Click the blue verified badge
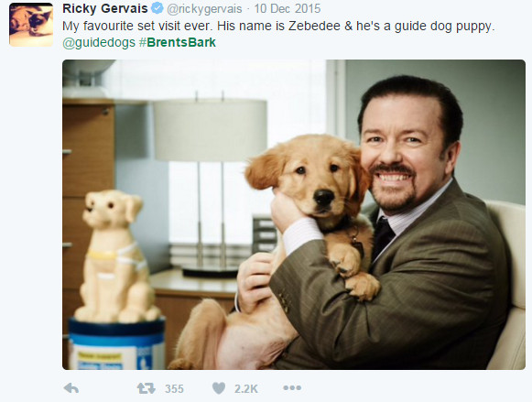Viewport: 532px width, 402px height. coord(157,8)
